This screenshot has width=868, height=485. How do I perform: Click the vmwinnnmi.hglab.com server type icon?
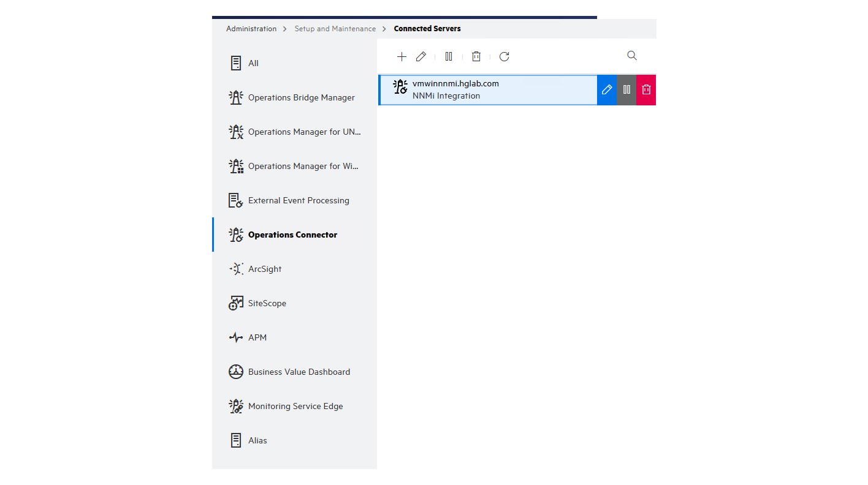pos(400,87)
